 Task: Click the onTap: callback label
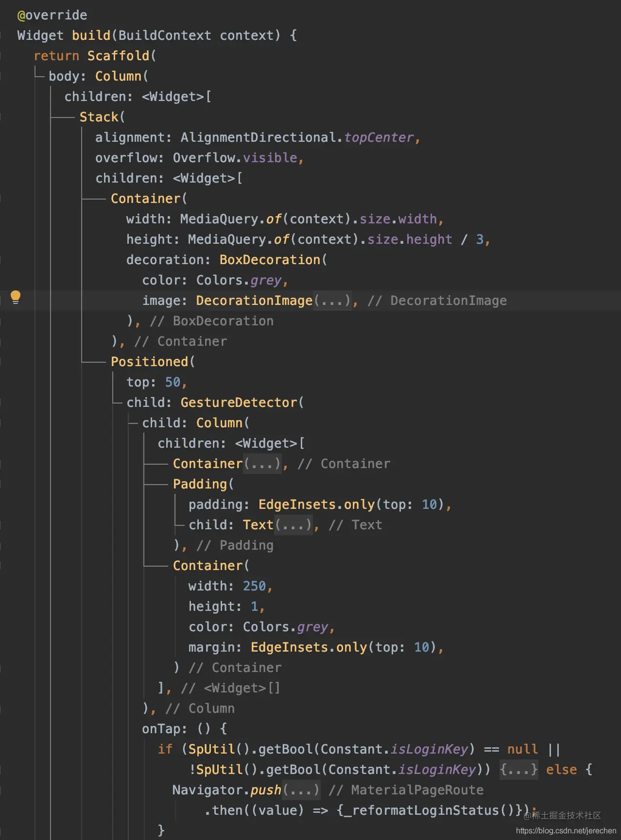pos(164,729)
